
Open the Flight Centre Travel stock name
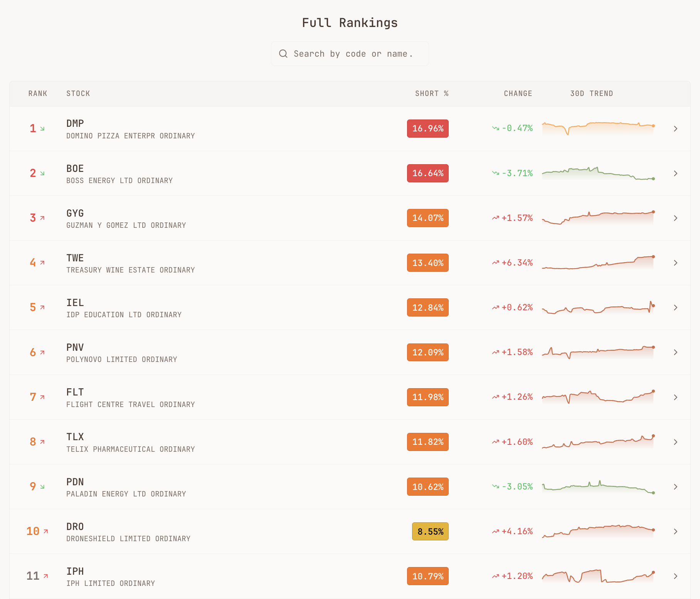click(x=130, y=404)
